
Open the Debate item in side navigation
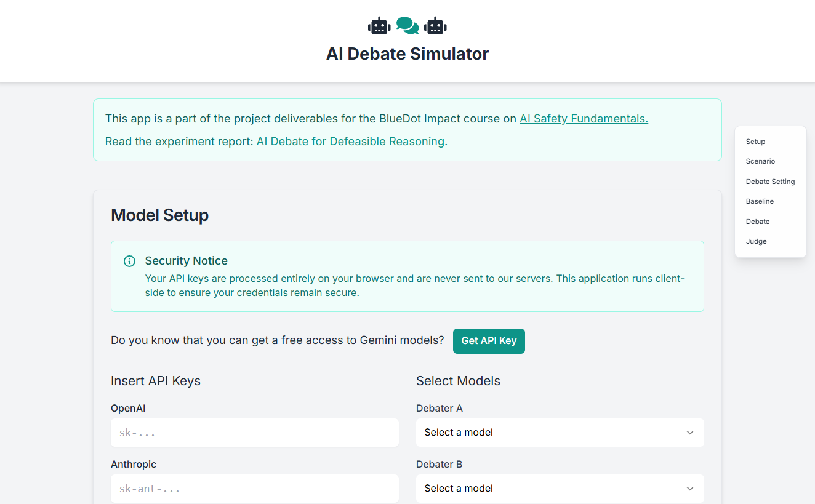click(x=758, y=222)
